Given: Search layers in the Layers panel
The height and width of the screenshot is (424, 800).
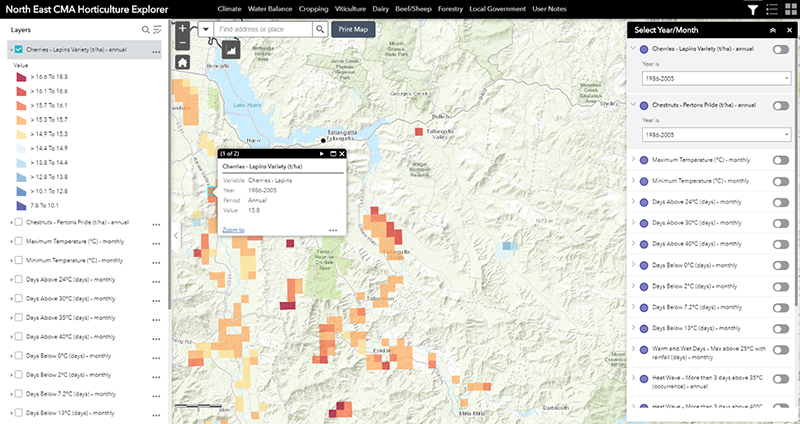Looking at the screenshot, I should (142, 30).
